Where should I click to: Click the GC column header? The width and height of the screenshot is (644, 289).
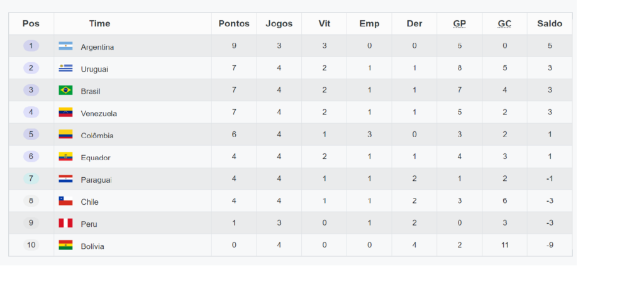(x=504, y=24)
